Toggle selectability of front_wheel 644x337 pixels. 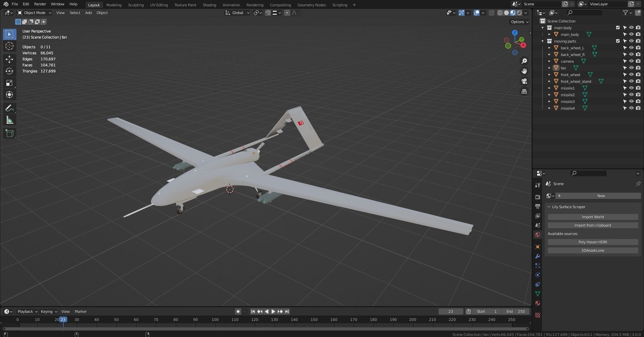(x=625, y=74)
